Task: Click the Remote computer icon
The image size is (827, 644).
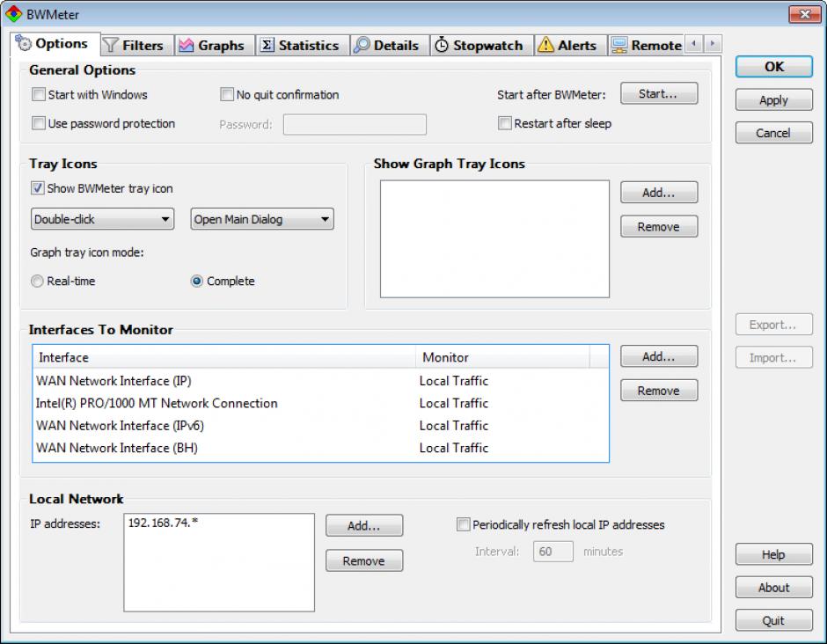Action: [x=619, y=46]
